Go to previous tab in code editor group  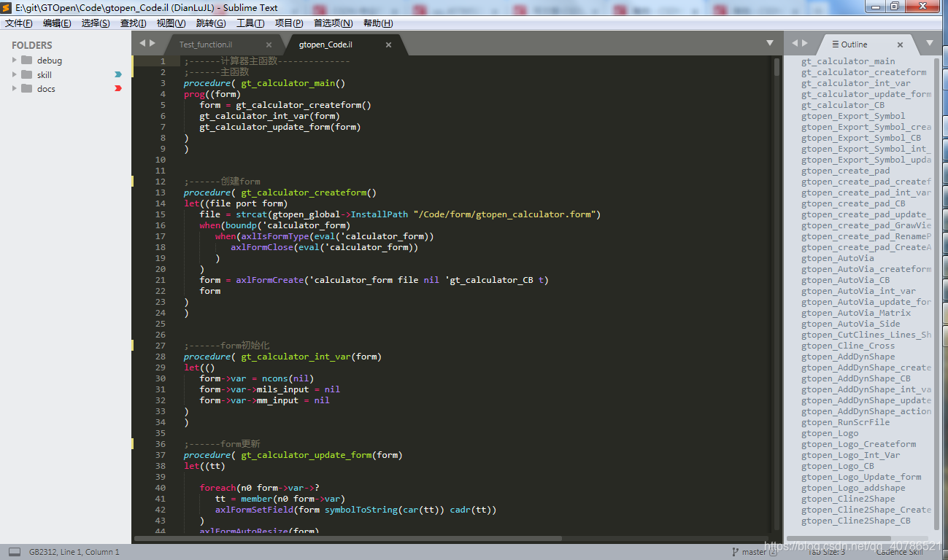142,43
